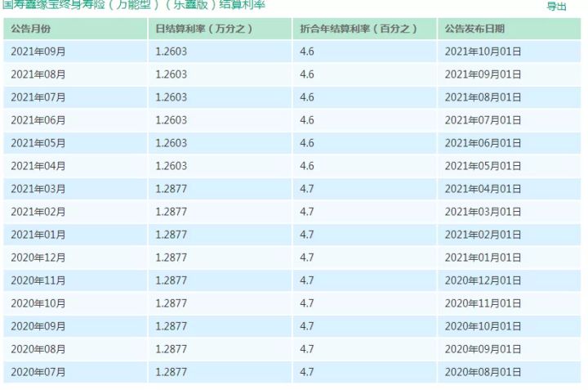Click the publish date 2021年01月01日
This screenshot has width=588, height=390.
483,258
